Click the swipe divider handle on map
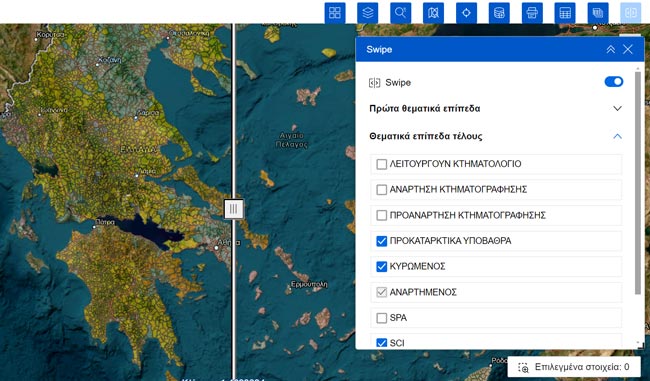The width and height of the screenshot is (650, 381). coord(233,209)
